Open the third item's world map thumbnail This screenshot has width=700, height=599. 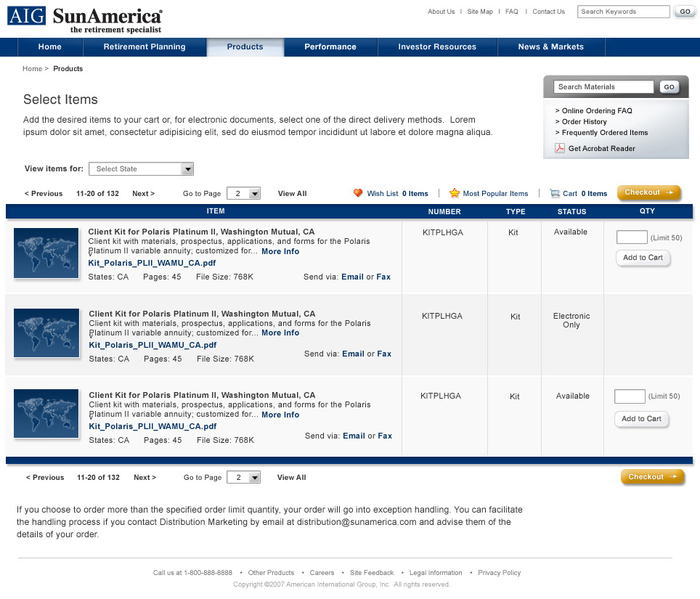(46, 414)
